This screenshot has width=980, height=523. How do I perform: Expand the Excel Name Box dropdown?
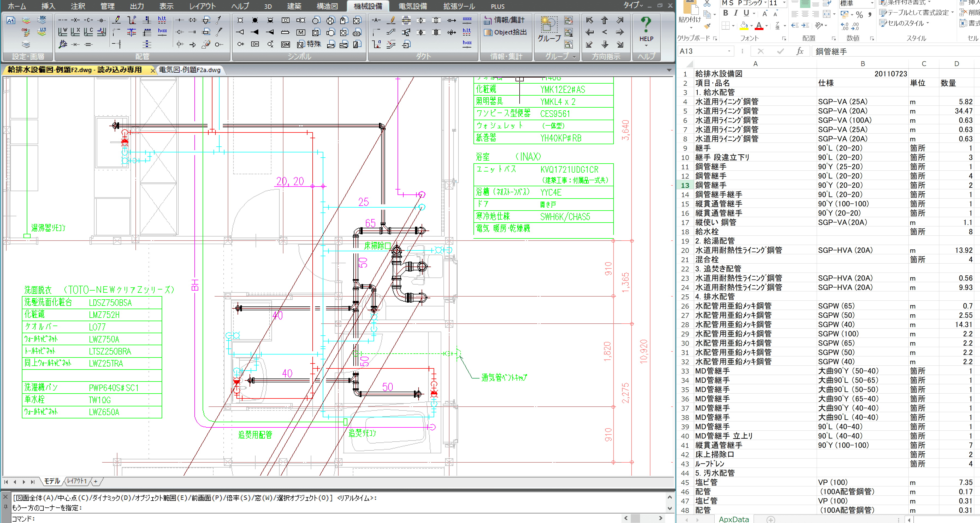[x=729, y=51]
